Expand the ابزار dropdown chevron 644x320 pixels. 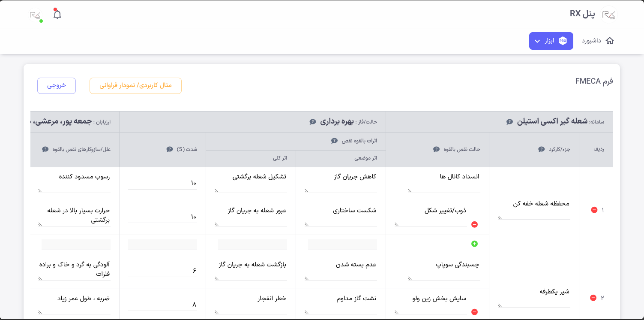537,41
